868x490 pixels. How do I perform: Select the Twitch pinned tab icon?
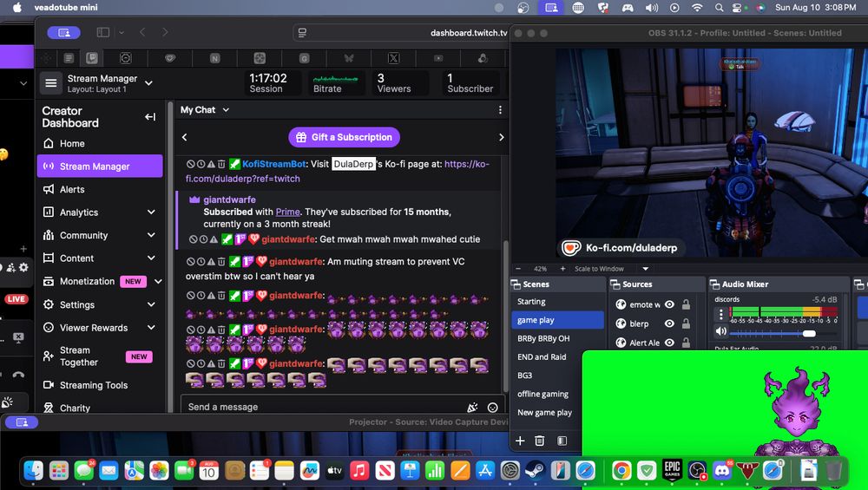pyautogui.click(x=92, y=57)
